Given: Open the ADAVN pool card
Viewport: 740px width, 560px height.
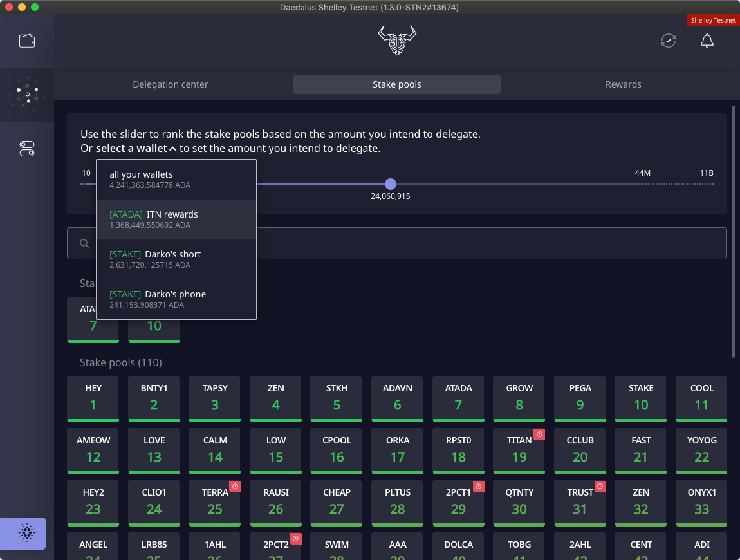Looking at the screenshot, I should [398, 399].
